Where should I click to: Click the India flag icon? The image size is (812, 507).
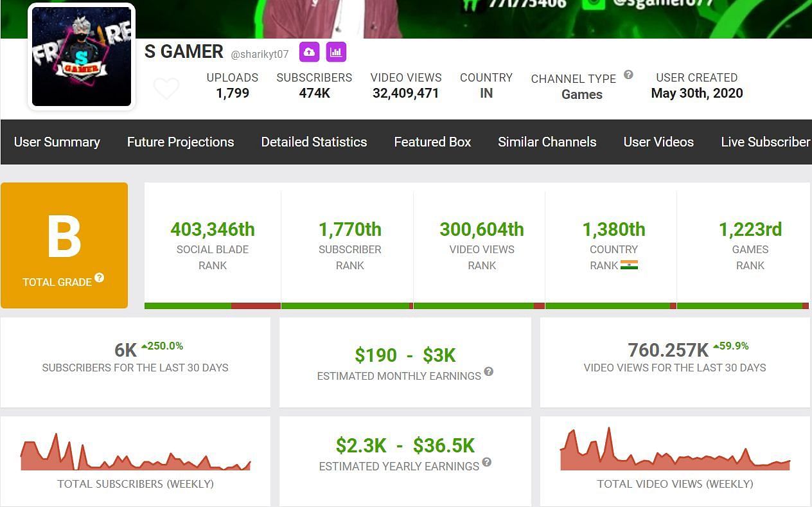coord(629,265)
